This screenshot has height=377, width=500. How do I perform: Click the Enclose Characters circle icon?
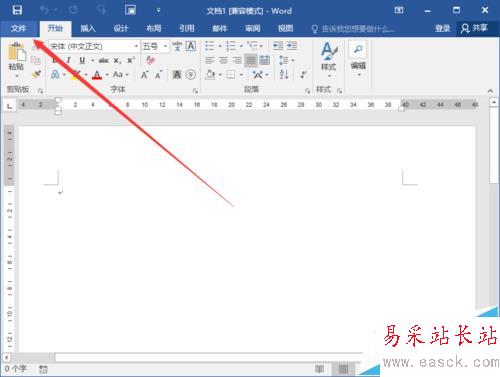(191, 75)
